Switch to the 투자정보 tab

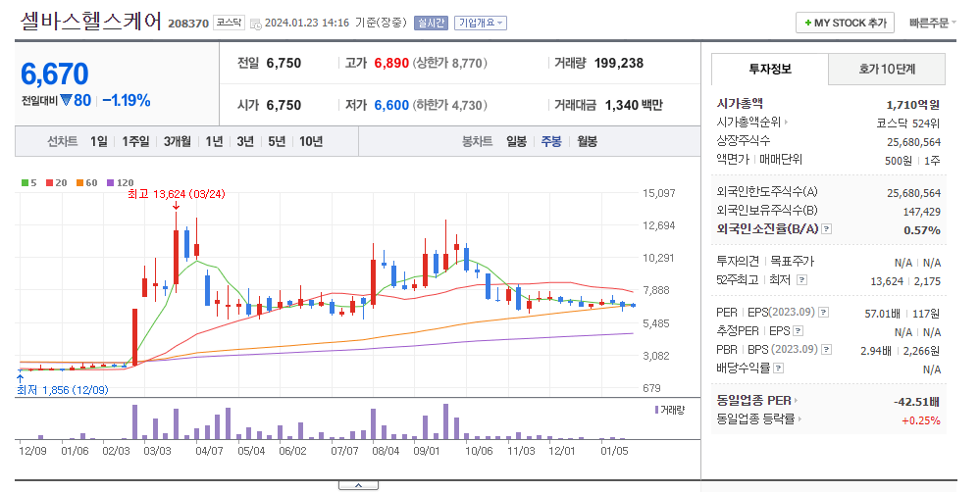click(770, 69)
